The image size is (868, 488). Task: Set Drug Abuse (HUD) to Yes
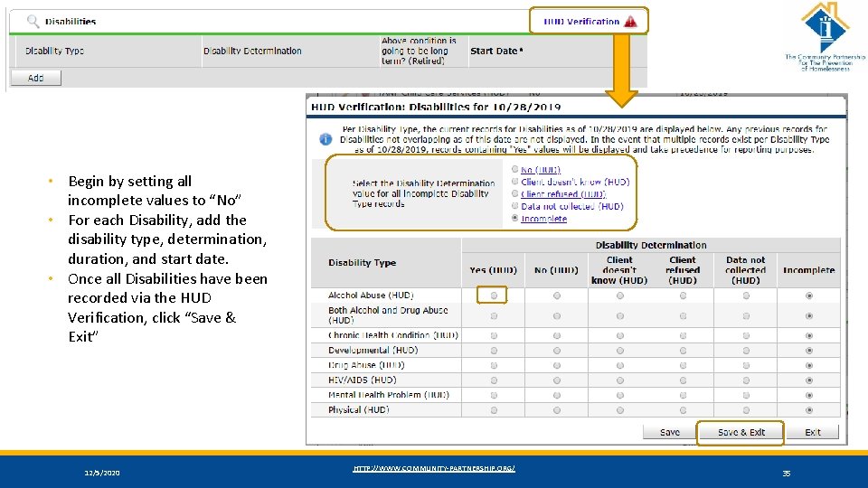(x=494, y=365)
